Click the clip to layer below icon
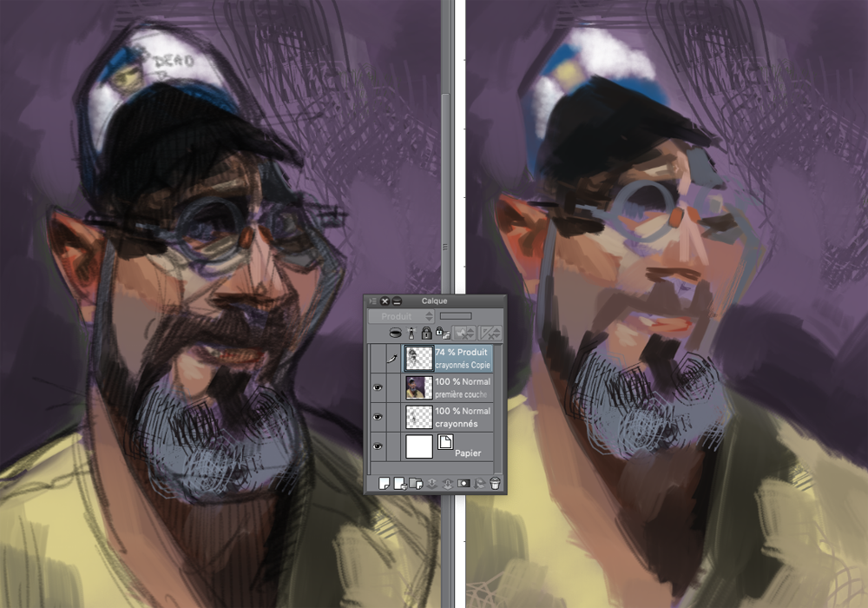Viewport: 868px width, 608px height. [x=398, y=333]
